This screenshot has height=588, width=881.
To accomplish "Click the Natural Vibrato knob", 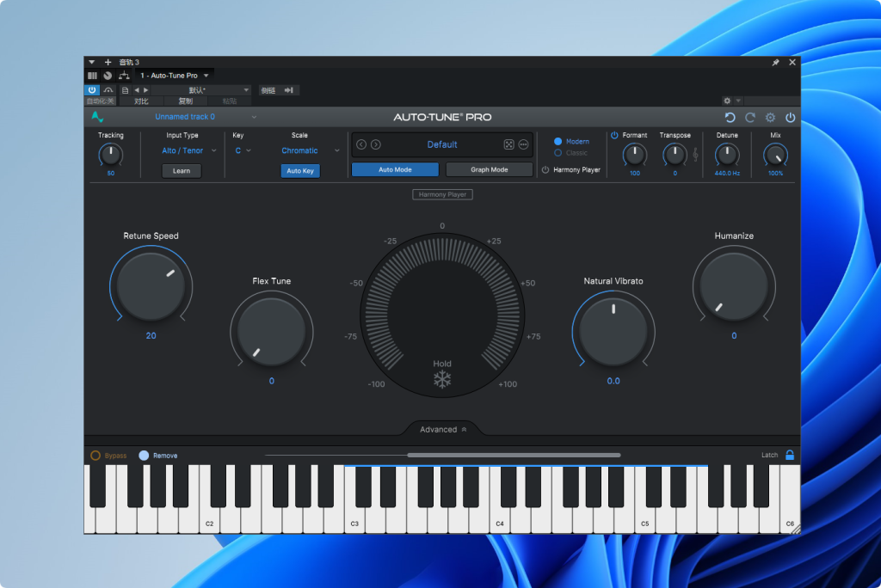I will point(613,331).
